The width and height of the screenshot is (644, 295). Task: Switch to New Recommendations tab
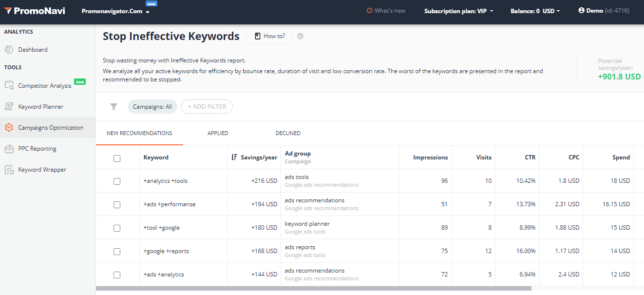click(139, 133)
